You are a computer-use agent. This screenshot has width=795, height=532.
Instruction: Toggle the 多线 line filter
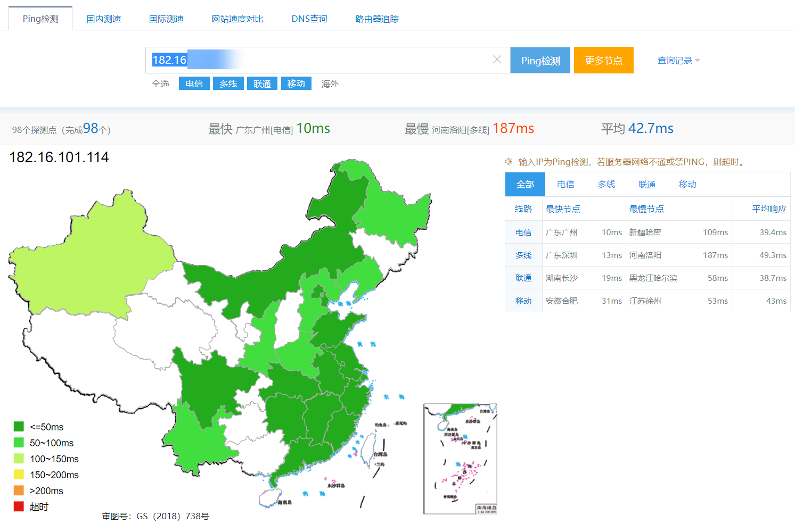click(x=228, y=84)
